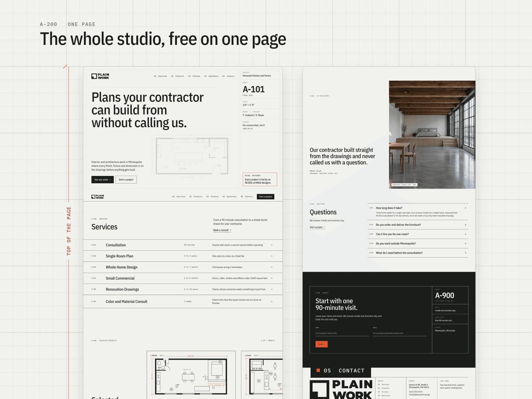
Task: Open Process in the hero header navigation
Action: 194,76
